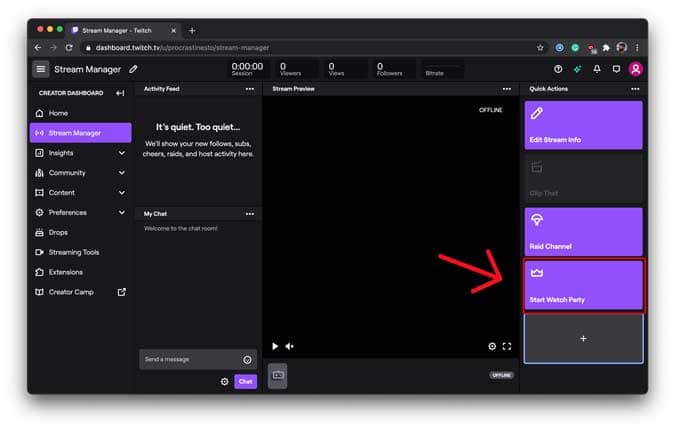Go to Home in sidebar
Screen dimensions: 675x430
pos(58,113)
